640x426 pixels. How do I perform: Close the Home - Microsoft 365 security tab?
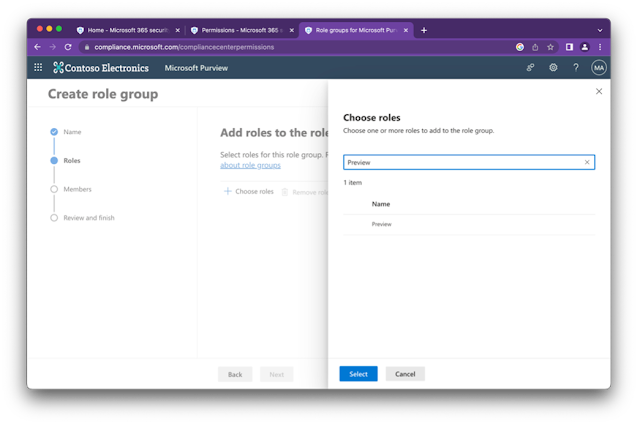pos(178,30)
